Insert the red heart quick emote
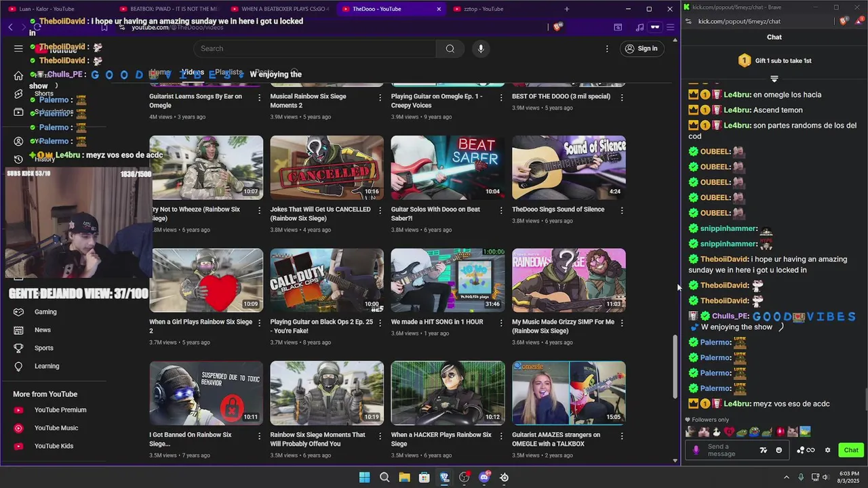 tap(729, 432)
